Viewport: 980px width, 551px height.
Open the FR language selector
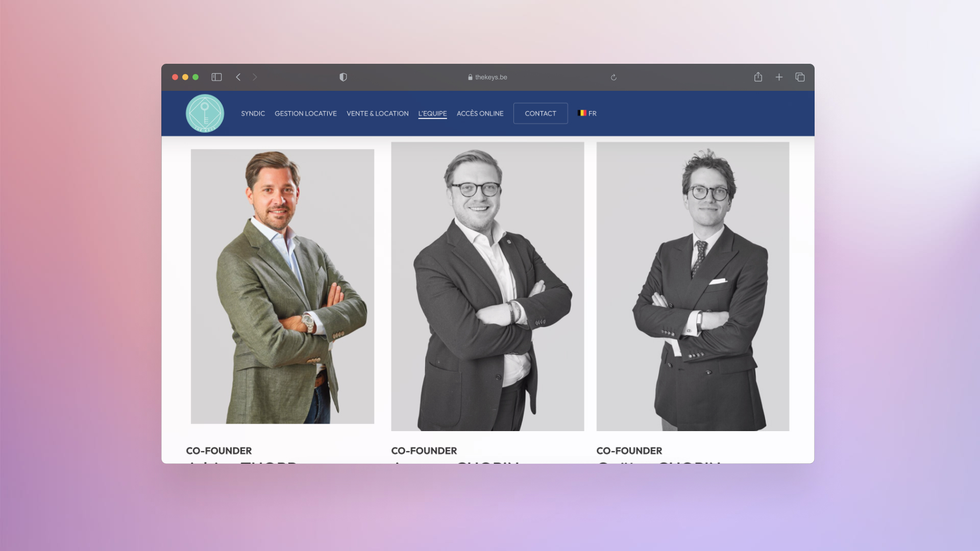(587, 113)
